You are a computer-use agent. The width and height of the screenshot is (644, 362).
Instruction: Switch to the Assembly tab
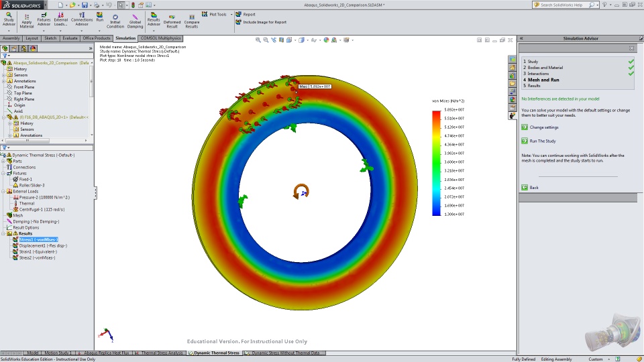(11, 38)
